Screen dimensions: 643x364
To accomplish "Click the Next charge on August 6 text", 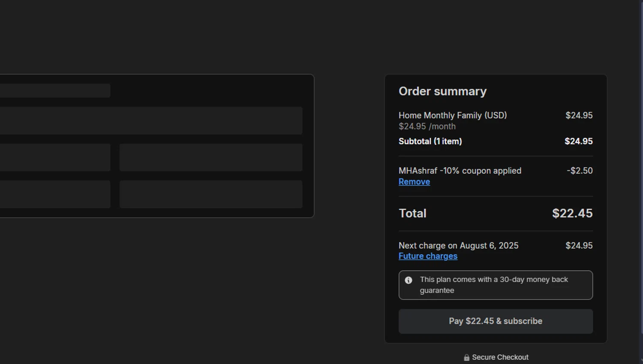I will click(458, 245).
